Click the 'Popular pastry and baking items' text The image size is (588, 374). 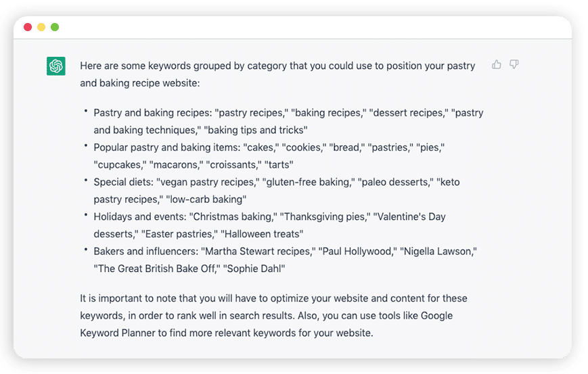166,147
